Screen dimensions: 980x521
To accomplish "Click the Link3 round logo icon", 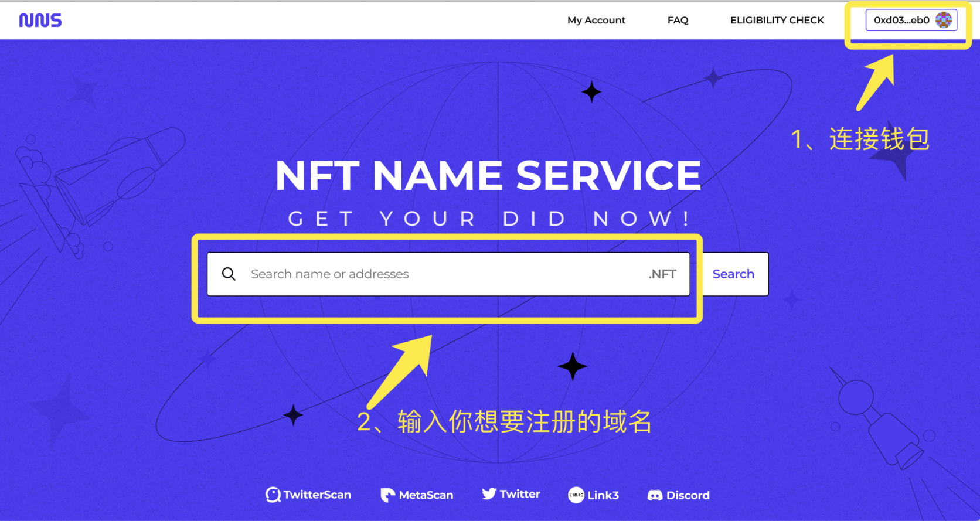I will pos(576,495).
